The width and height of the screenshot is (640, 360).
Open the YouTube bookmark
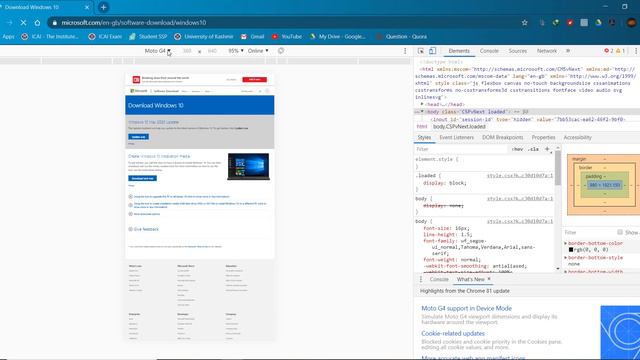pos(287,37)
